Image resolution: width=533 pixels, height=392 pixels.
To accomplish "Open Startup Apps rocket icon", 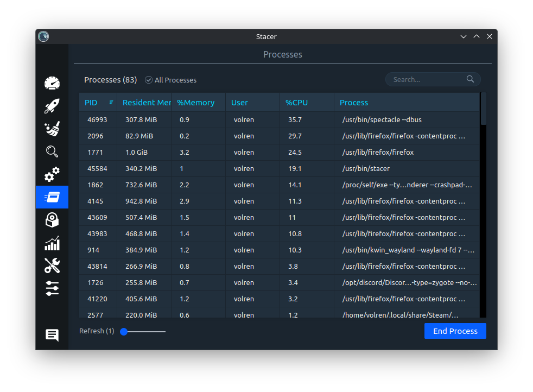I will (x=52, y=106).
